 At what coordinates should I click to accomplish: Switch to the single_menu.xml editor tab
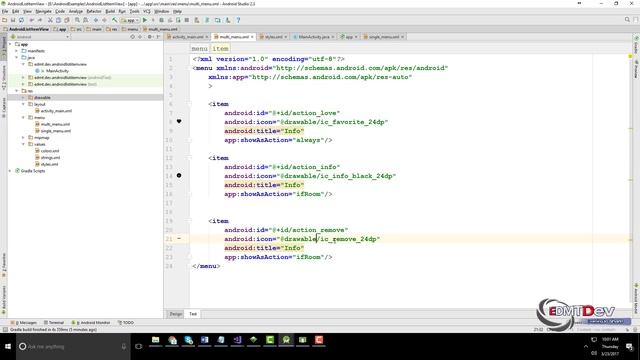[x=384, y=37]
